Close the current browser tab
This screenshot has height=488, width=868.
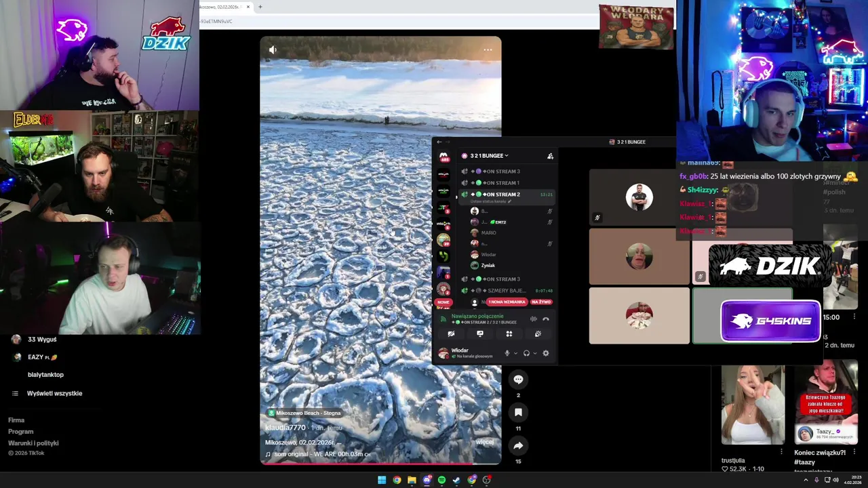click(248, 7)
